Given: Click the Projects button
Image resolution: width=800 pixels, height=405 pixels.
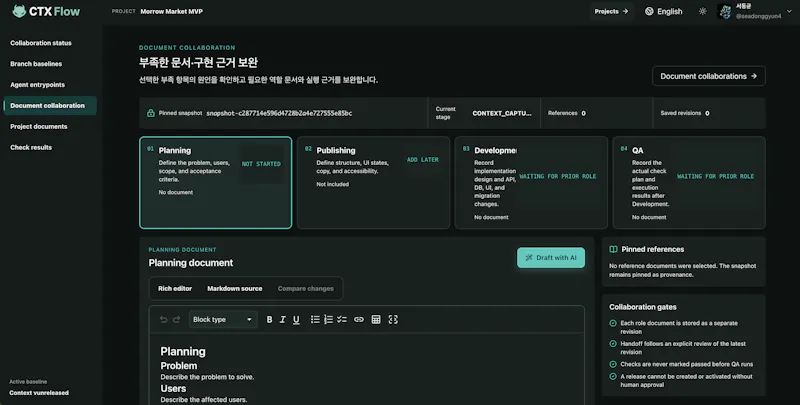Looking at the screenshot, I should tap(611, 11).
